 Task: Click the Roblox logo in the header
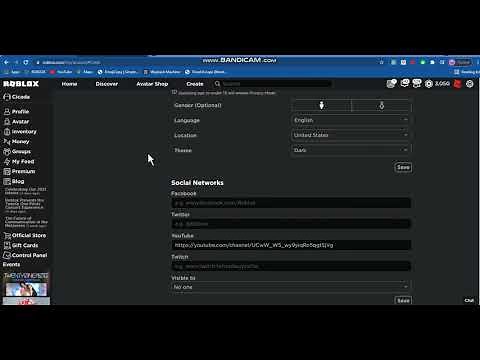[x=21, y=84]
